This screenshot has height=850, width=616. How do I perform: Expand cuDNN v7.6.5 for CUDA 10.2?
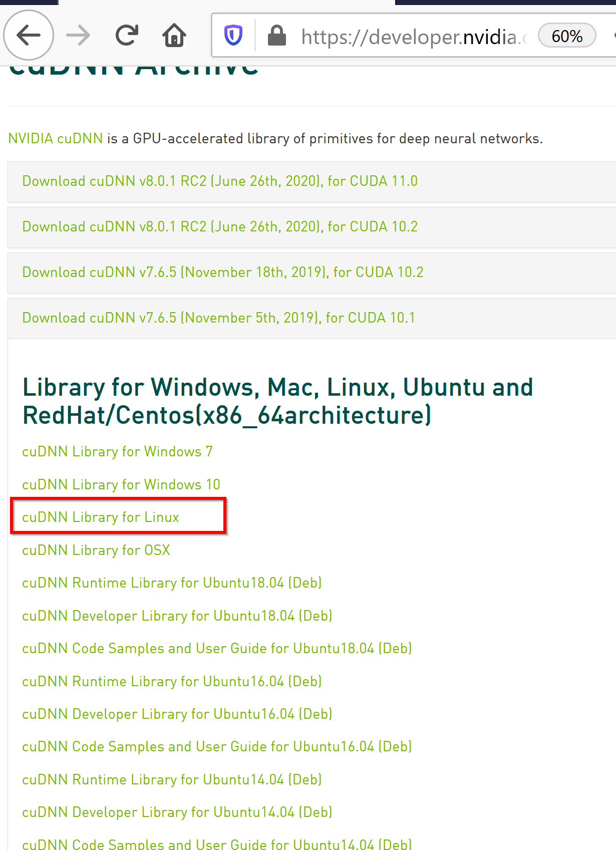coord(223,272)
